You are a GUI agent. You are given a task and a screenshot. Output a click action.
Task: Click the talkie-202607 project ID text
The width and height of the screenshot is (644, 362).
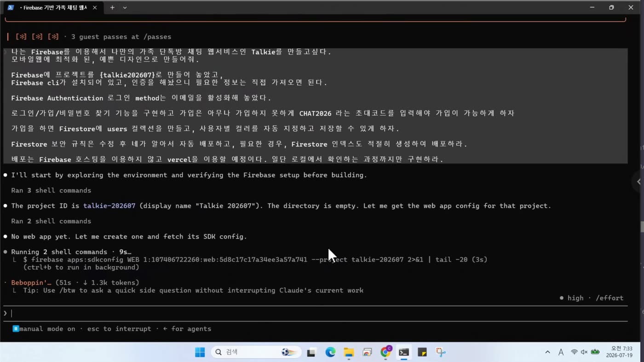coord(109,206)
